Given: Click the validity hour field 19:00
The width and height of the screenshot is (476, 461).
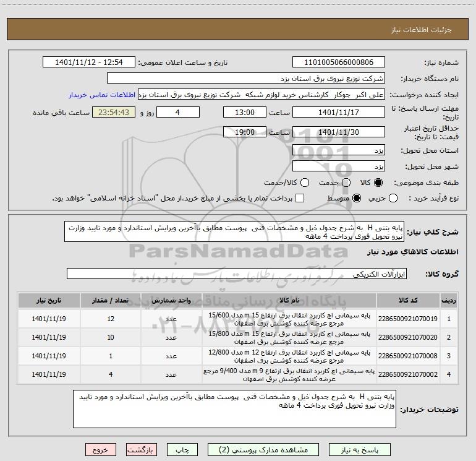Looking at the screenshot, I should (245, 132).
